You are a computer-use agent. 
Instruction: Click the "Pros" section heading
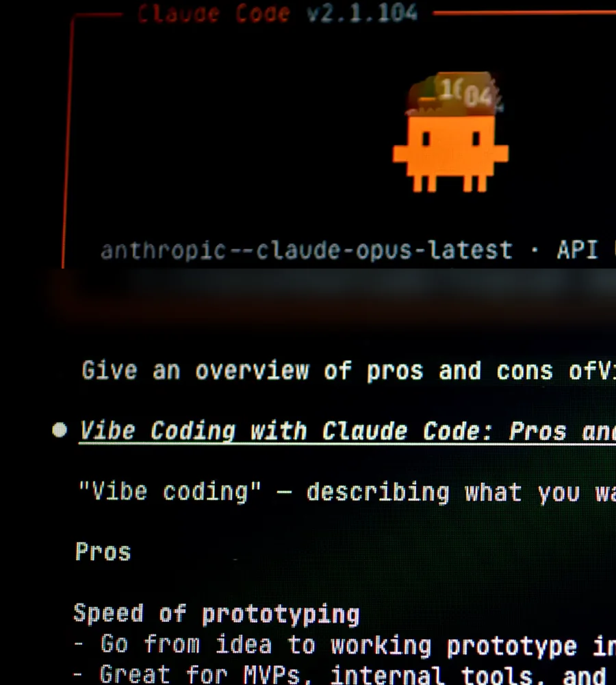(x=103, y=551)
